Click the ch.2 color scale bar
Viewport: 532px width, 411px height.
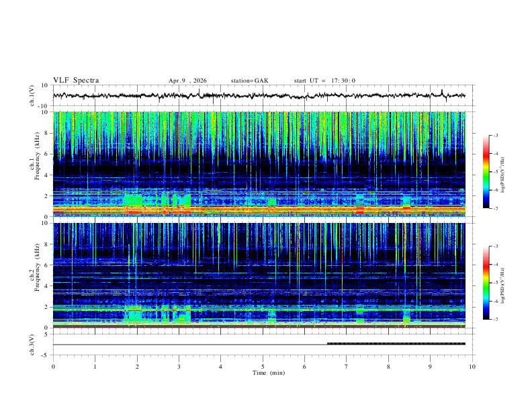point(486,283)
